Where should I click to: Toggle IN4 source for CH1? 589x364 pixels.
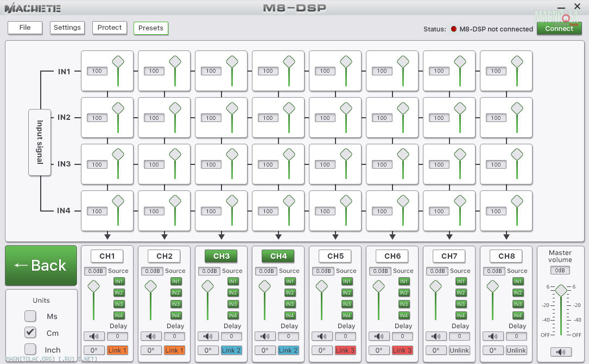pos(119,316)
